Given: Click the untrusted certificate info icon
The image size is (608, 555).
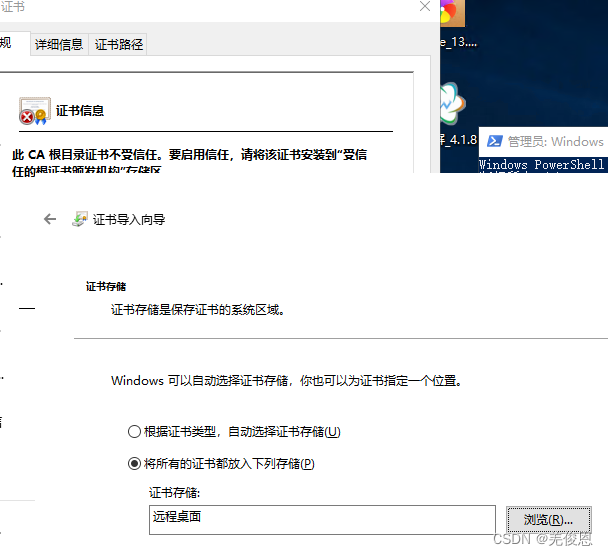Looking at the screenshot, I should pos(35,111).
